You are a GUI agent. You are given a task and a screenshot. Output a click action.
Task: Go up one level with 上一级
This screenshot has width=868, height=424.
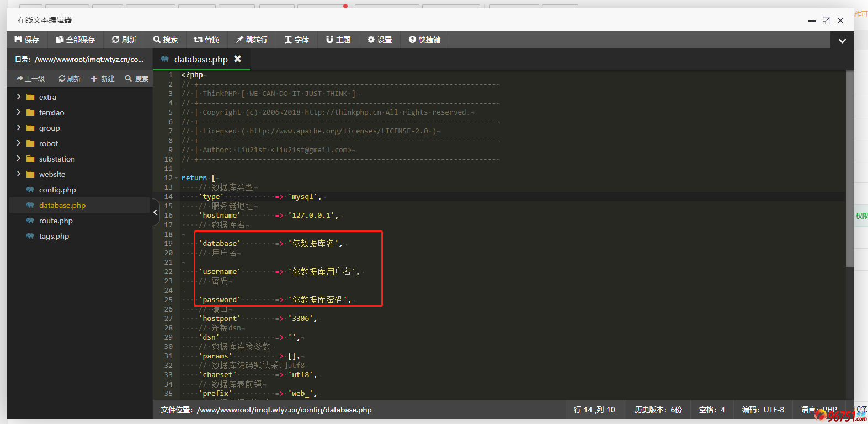tap(31, 79)
